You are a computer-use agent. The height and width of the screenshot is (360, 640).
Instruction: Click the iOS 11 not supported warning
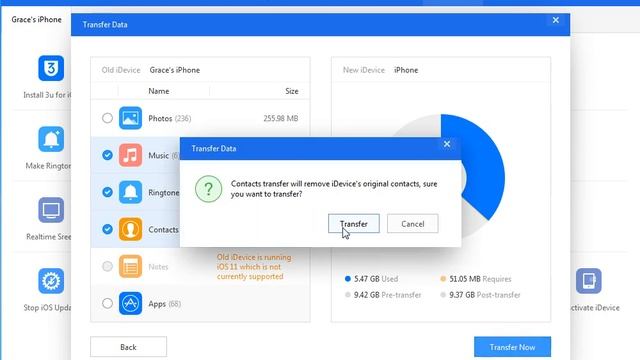[x=254, y=267]
